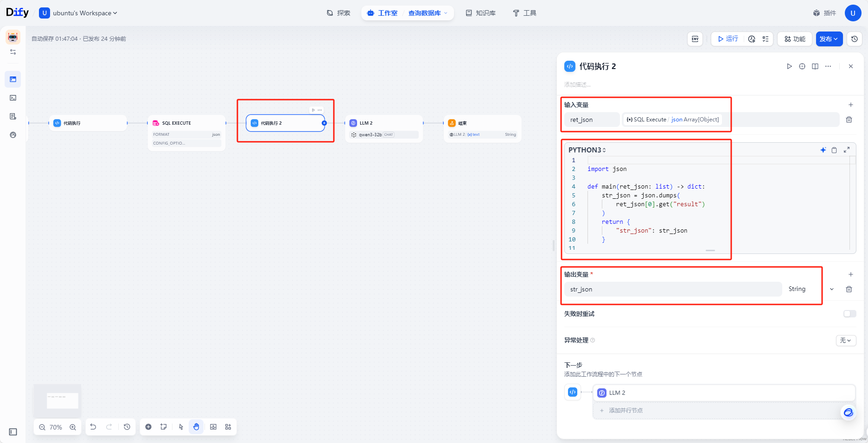Add a new input variable with plus icon
Image resolution: width=868 pixels, height=443 pixels.
point(851,105)
